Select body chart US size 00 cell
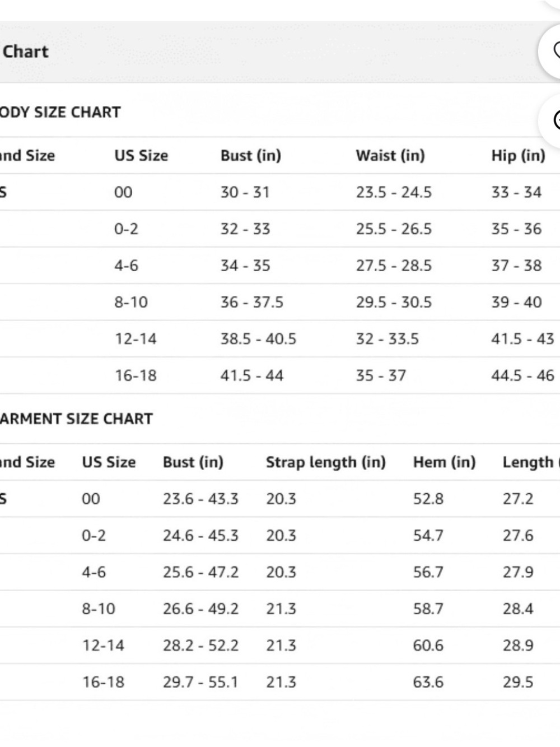 (123, 192)
